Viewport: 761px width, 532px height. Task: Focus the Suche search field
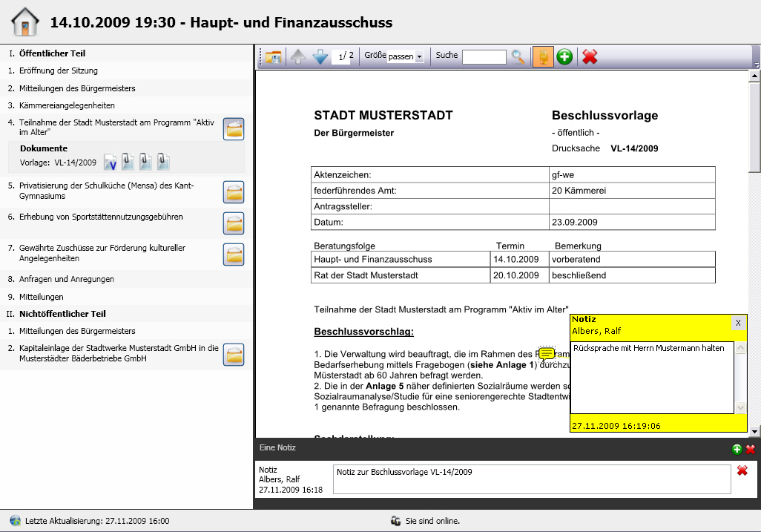click(x=484, y=57)
